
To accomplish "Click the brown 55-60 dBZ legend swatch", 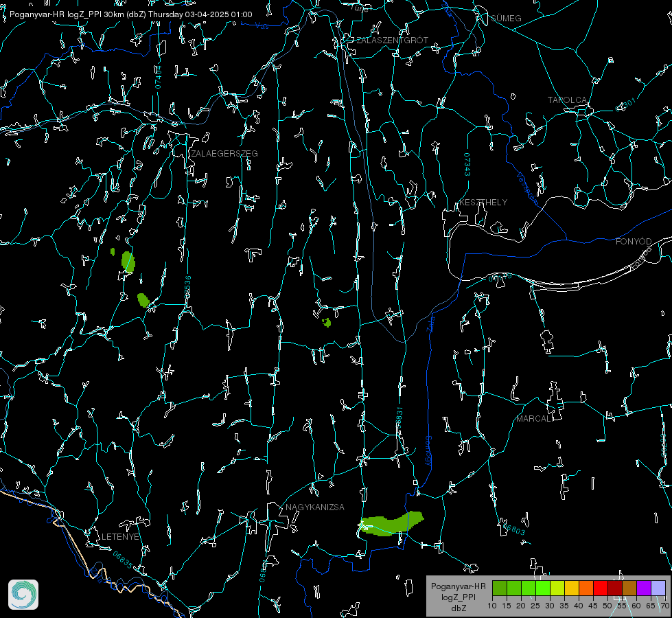I will click(629, 588).
